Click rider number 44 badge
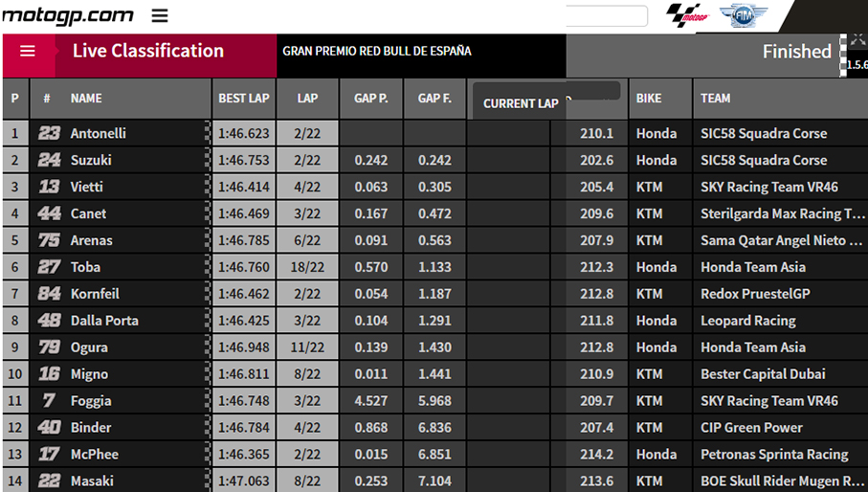868x492 pixels. 49,213
